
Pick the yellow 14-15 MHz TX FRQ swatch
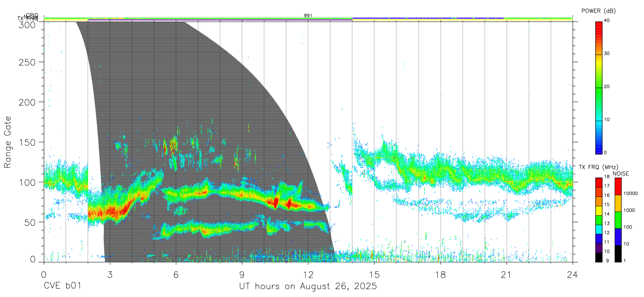coord(599,210)
